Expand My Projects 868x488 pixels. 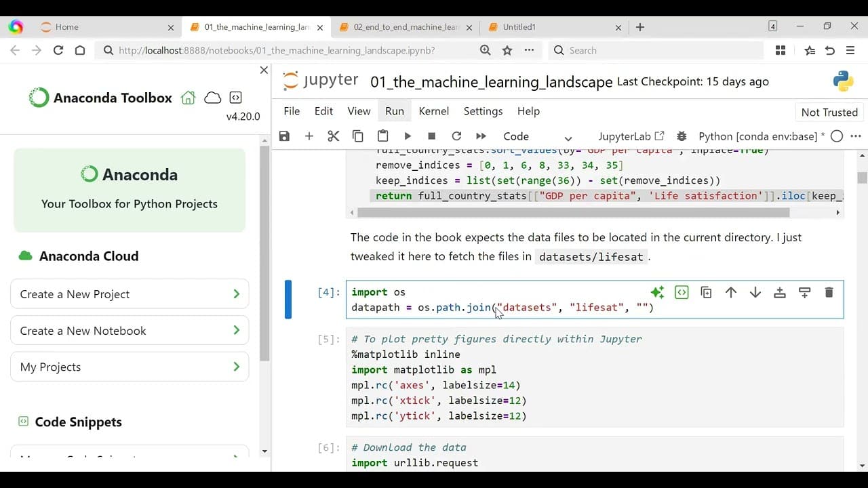tap(130, 367)
